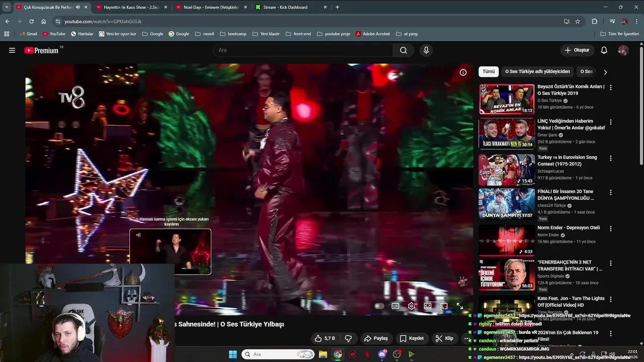Save video with Kaydet button
The width and height of the screenshot is (644, 362).
(x=412, y=338)
